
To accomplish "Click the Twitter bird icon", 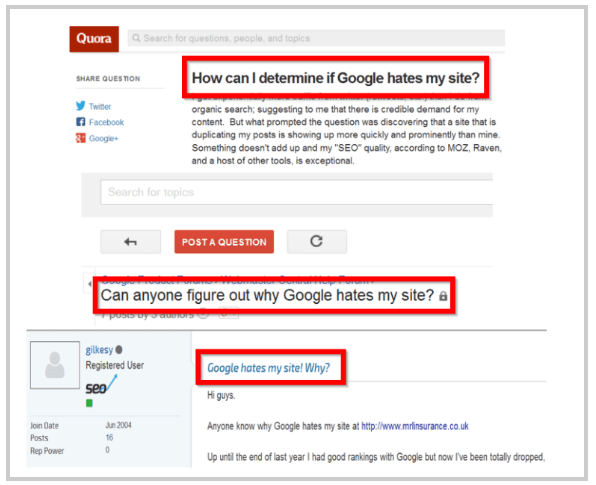I will point(81,106).
